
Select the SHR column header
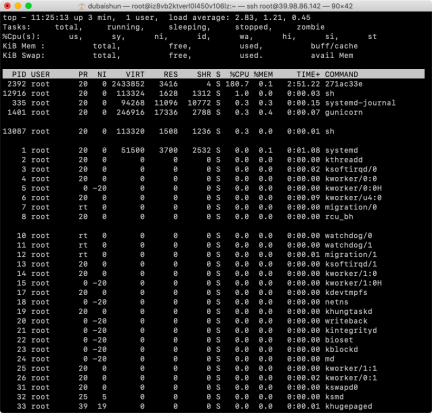[204, 74]
